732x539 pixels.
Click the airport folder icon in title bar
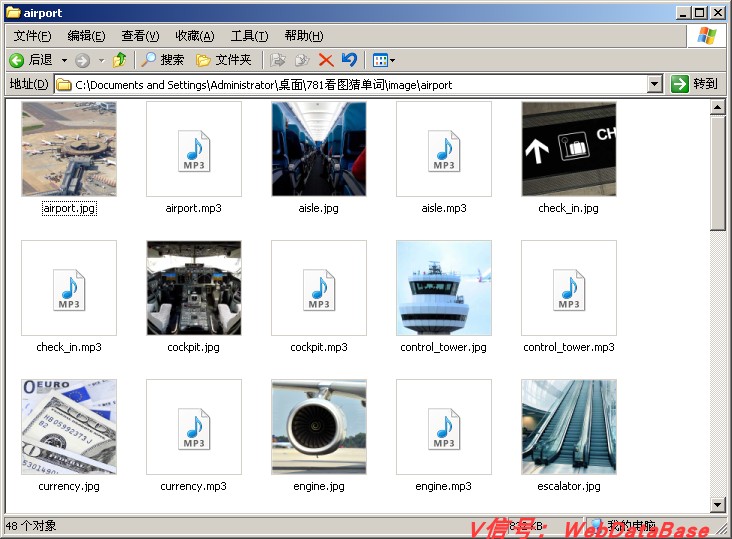coord(13,13)
